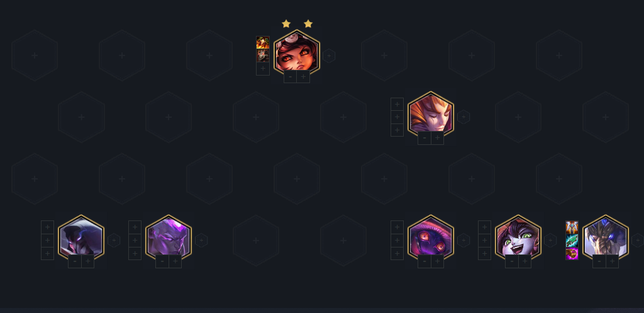The image size is (644, 313).
Task: Select the laughing green-eyed champion portrait
Action: pyautogui.click(x=518, y=237)
